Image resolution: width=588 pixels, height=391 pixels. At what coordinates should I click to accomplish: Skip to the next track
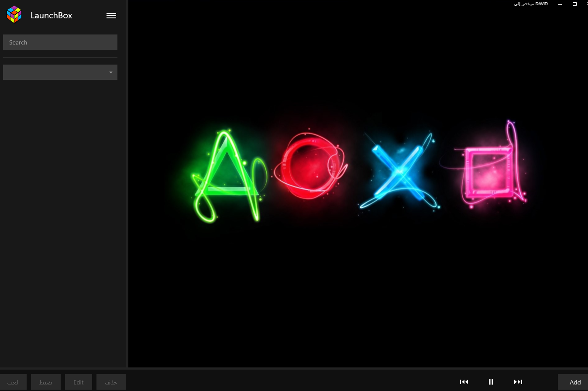[518, 382]
